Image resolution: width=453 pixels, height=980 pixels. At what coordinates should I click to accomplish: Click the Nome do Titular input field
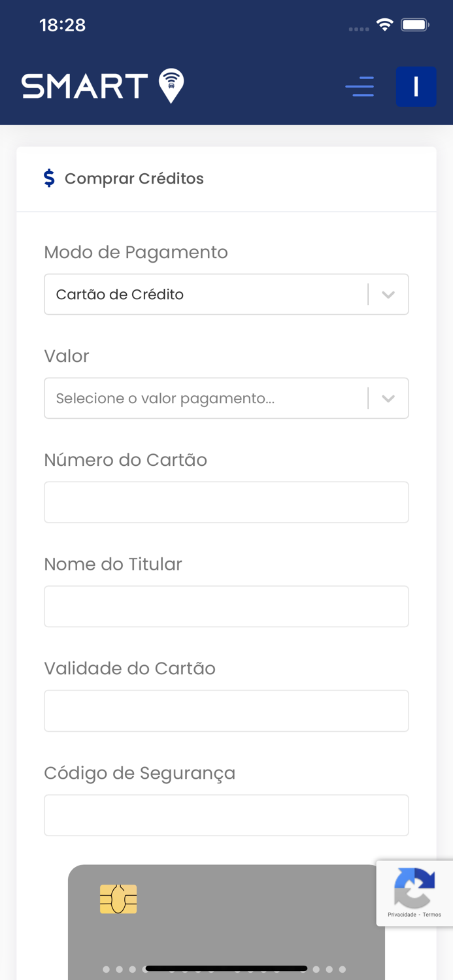(x=226, y=606)
